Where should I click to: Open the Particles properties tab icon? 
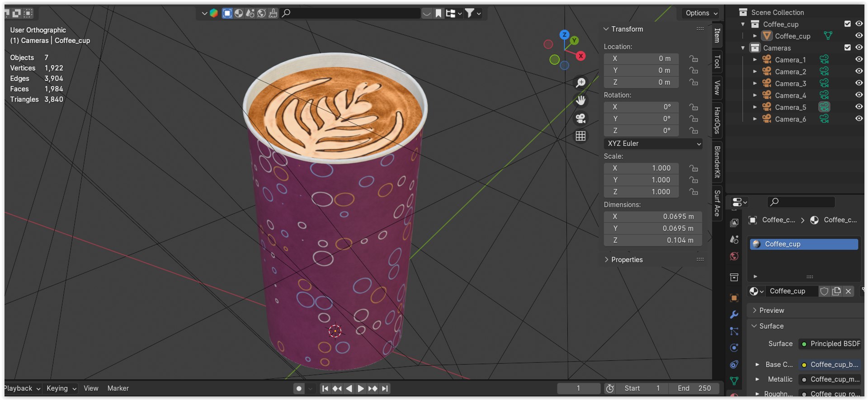tap(734, 331)
